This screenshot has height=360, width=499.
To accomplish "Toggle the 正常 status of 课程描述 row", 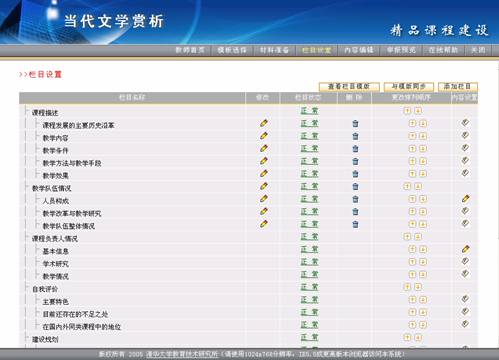I will coord(309,111).
